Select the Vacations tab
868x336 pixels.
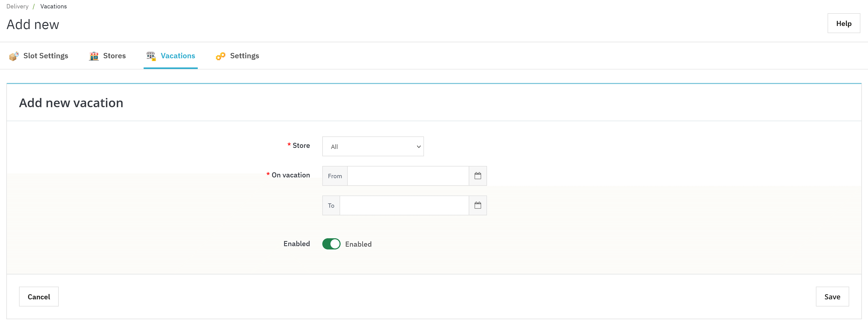coord(171,56)
